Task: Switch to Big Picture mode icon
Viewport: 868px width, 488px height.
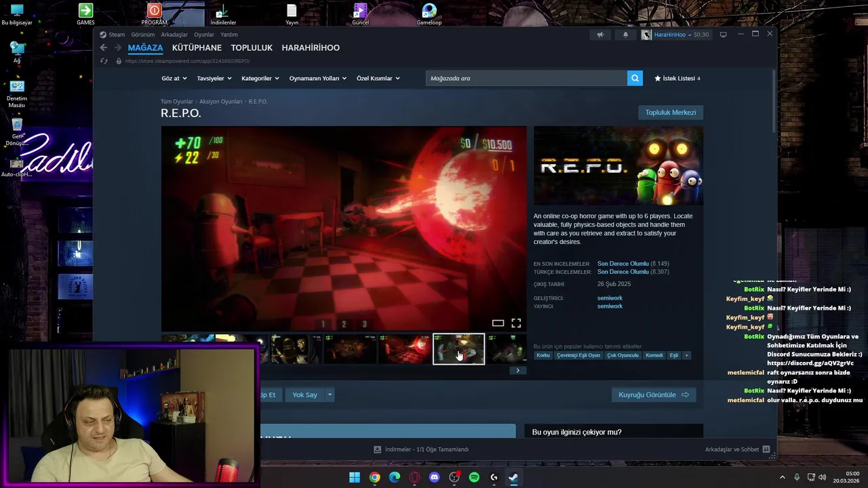Action: pyautogui.click(x=723, y=35)
